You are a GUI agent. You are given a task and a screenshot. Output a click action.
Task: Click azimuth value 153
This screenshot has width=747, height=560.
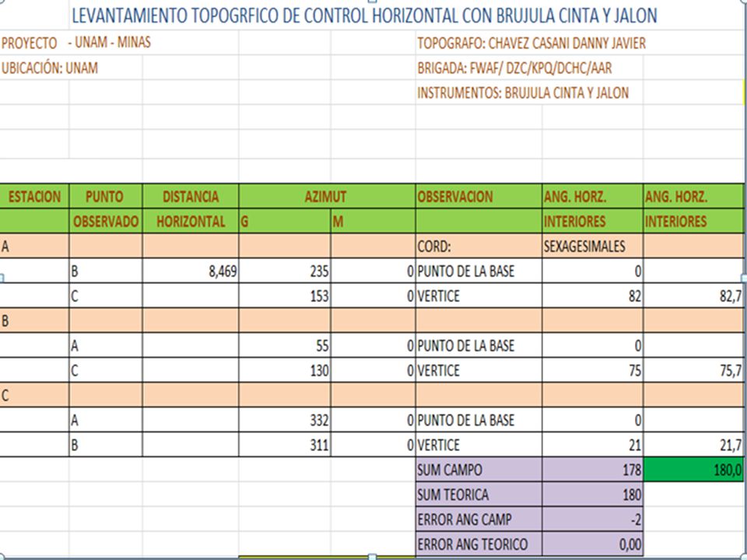285,296
